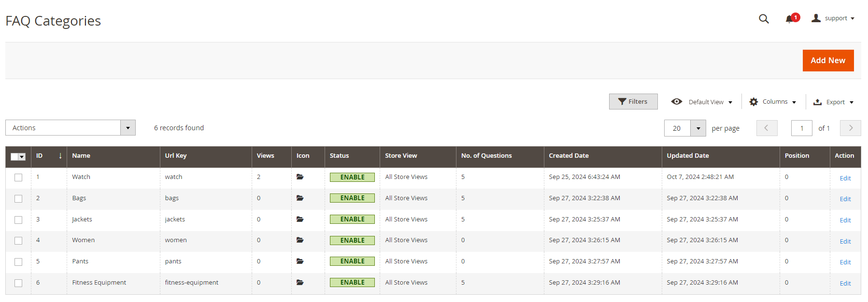Sort by Url Key column header
Screen dimensions: 868x302
click(206, 156)
